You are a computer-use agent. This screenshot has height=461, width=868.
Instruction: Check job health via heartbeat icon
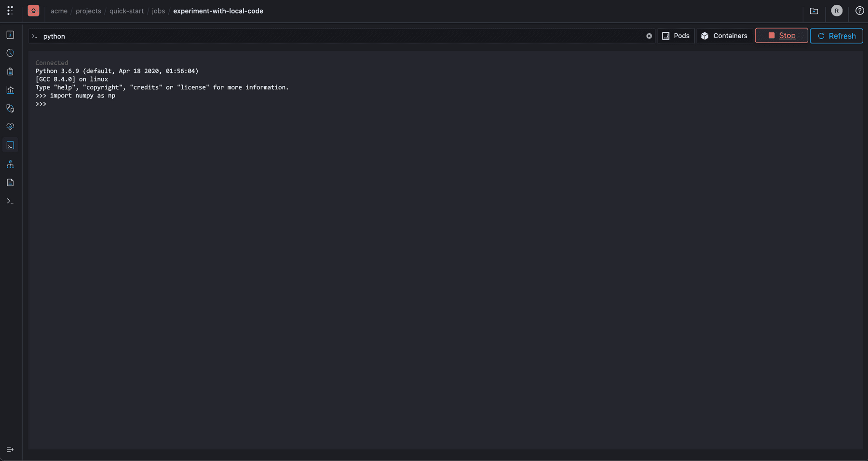pos(10,126)
